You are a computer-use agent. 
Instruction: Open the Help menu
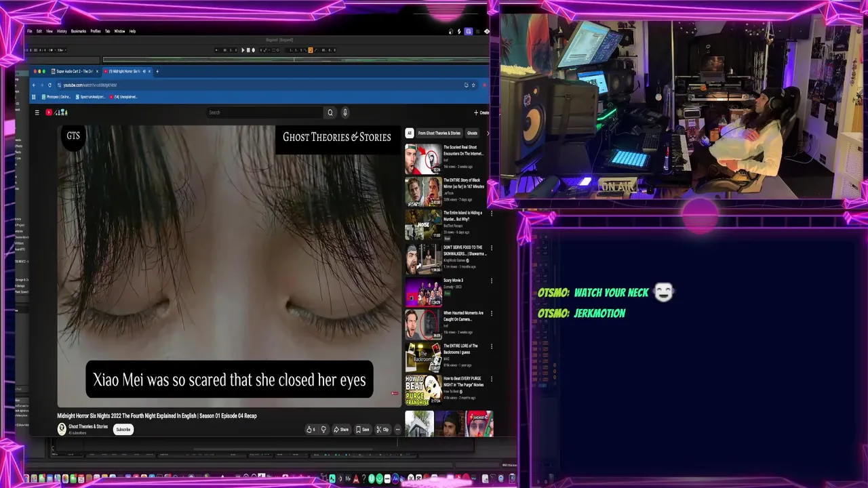(x=132, y=31)
